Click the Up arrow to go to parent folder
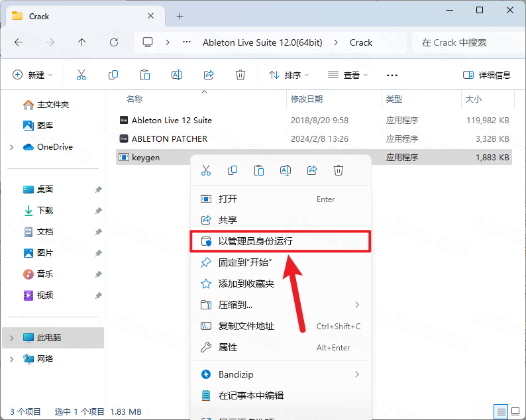 click(82, 42)
